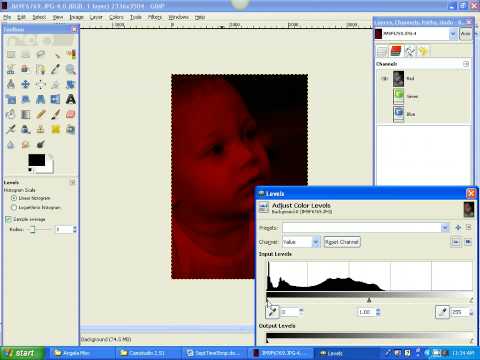This screenshot has height=360, width=480.
Task: Select the Alignment tool
Action: (x=40, y=84)
